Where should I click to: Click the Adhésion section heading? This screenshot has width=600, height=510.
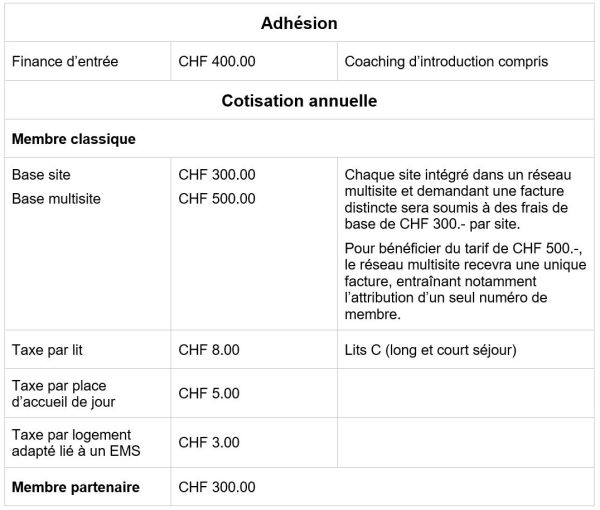click(x=299, y=23)
